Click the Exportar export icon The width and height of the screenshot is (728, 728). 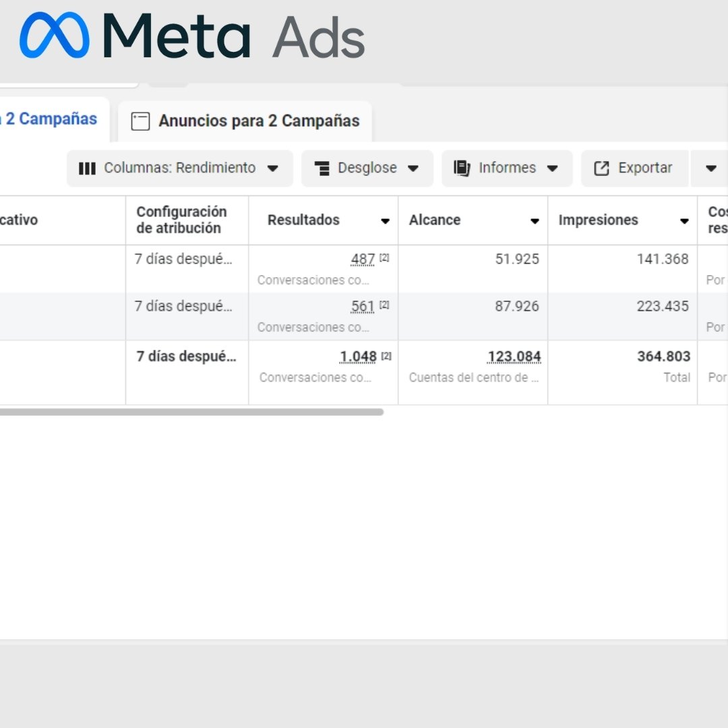(601, 169)
